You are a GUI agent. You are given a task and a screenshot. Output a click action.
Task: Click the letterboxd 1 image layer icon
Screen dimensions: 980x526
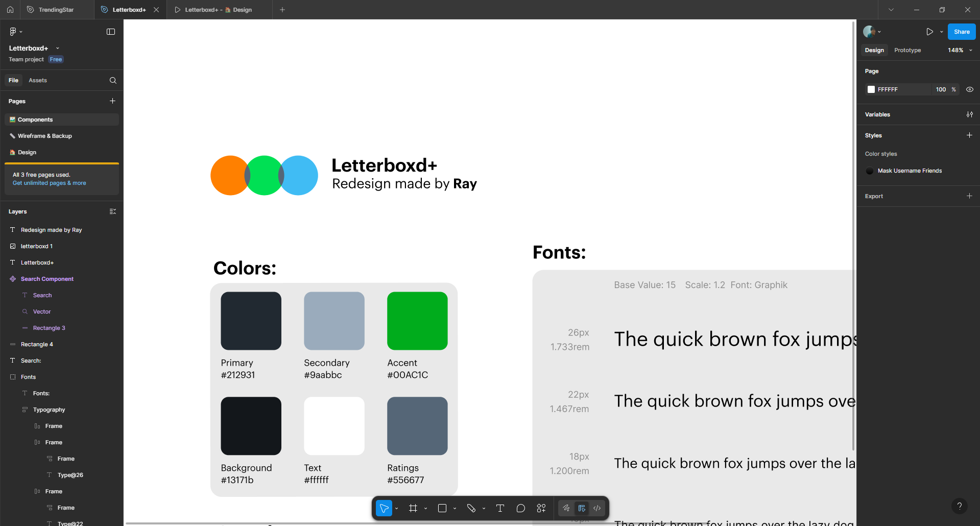coord(13,246)
